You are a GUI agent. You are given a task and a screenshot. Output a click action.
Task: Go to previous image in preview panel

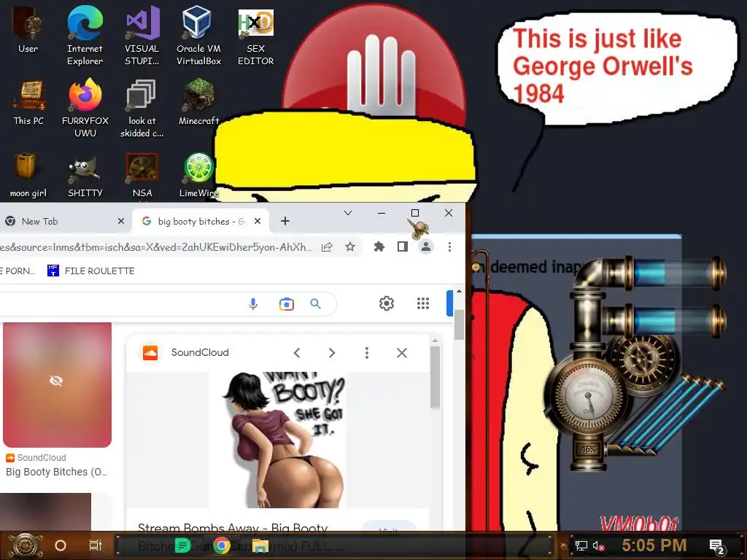point(297,353)
